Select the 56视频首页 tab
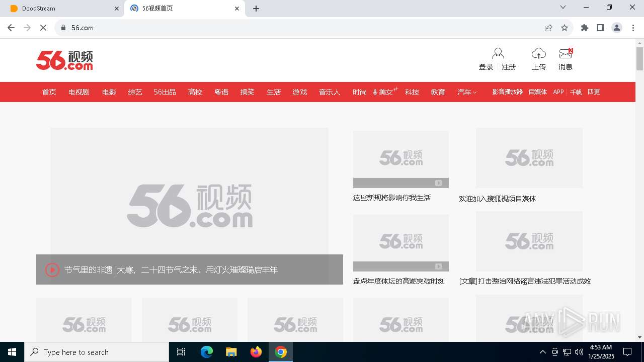Screen dimensions: 644x362 click(x=185, y=9)
